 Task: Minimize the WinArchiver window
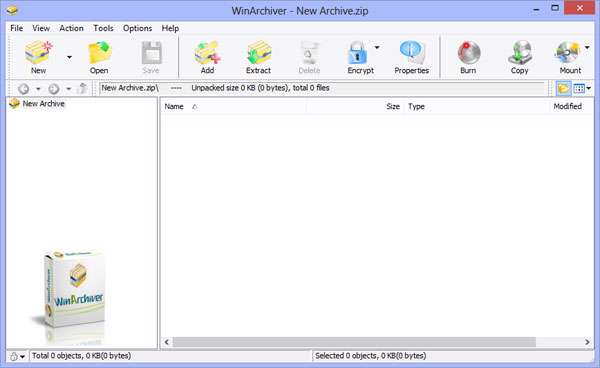[x=536, y=9]
